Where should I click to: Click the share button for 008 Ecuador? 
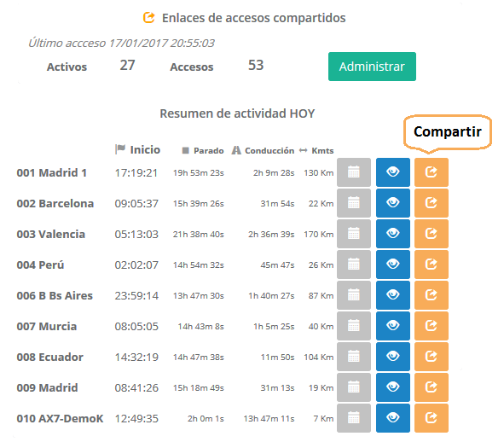431,357
